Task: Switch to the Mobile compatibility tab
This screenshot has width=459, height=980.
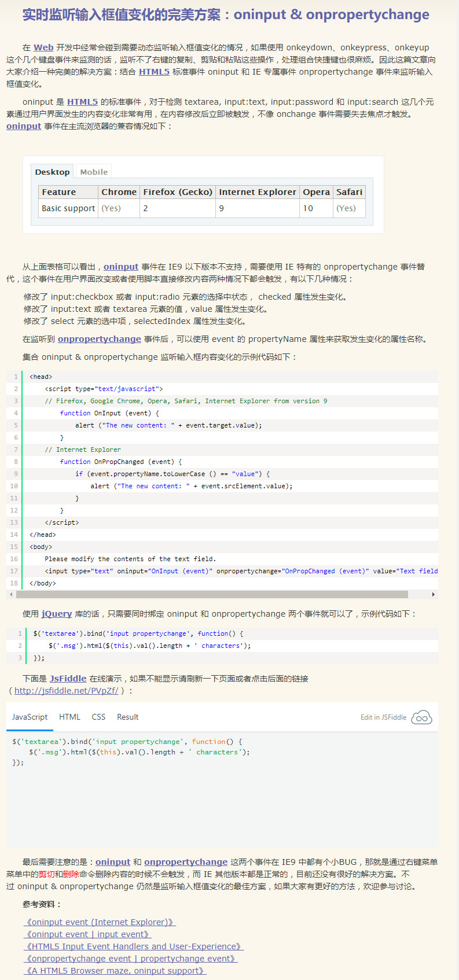Action: [x=94, y=172]
